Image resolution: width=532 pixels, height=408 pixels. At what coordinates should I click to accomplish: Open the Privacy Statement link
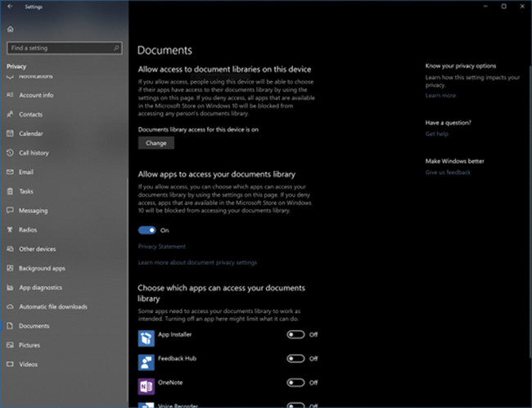pyautogui.click(x=161, y=247)
